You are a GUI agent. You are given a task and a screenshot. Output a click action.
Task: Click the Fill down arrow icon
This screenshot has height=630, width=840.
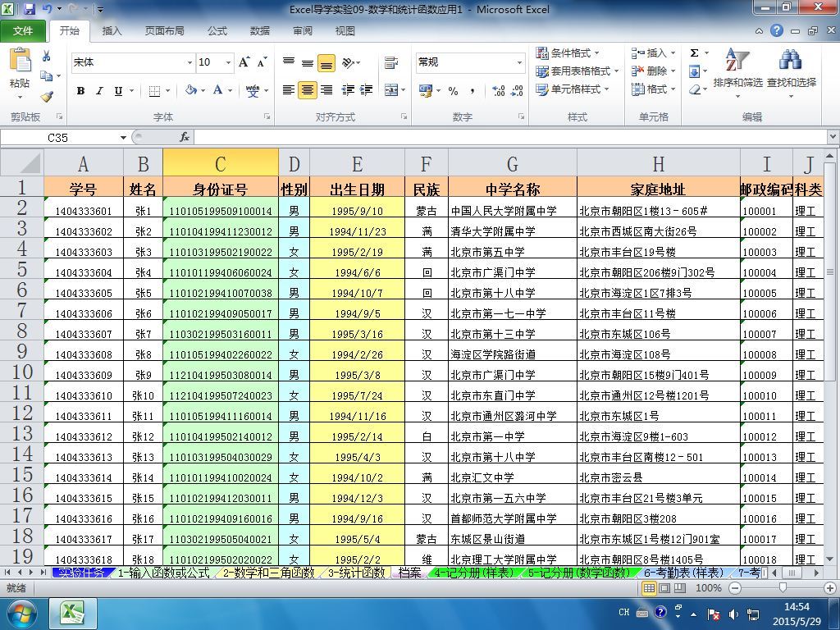694,71
